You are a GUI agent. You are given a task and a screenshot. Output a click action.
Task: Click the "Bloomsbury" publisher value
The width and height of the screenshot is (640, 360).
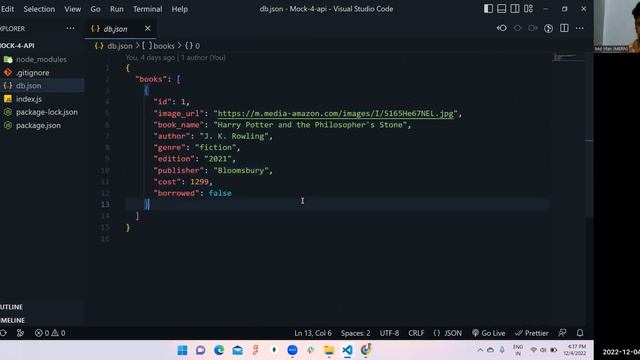pos(241,170)
